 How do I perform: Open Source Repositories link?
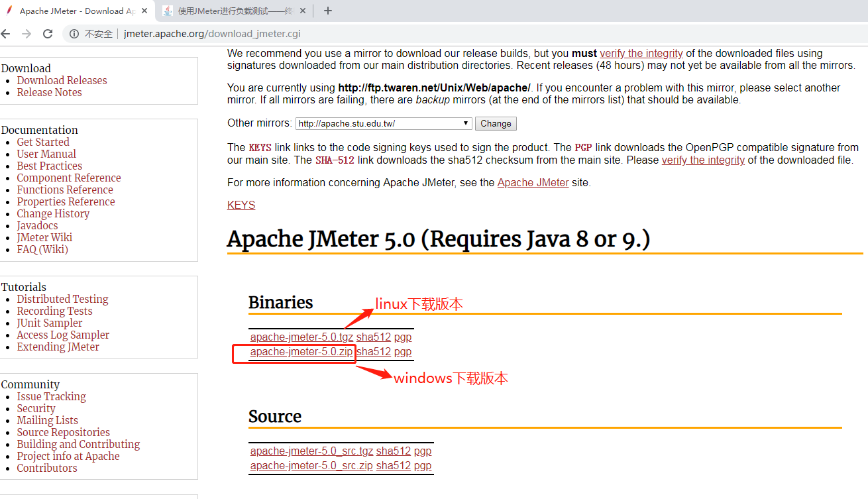64,432
